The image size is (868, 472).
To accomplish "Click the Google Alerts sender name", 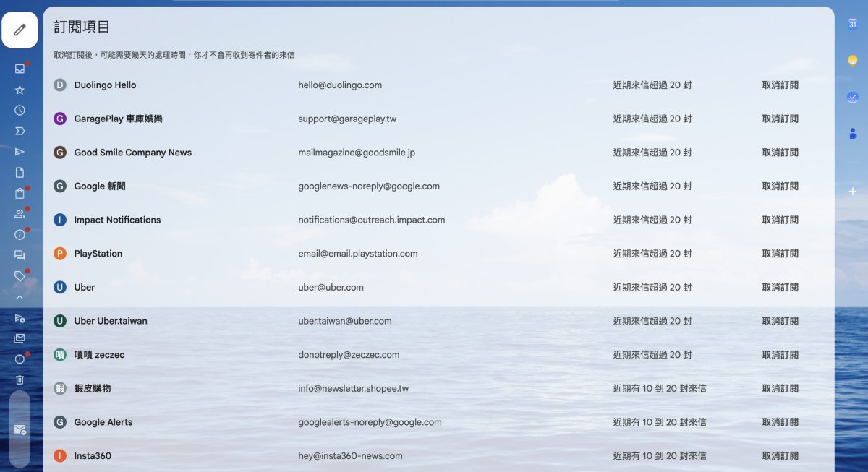I will tap(103, 422).
